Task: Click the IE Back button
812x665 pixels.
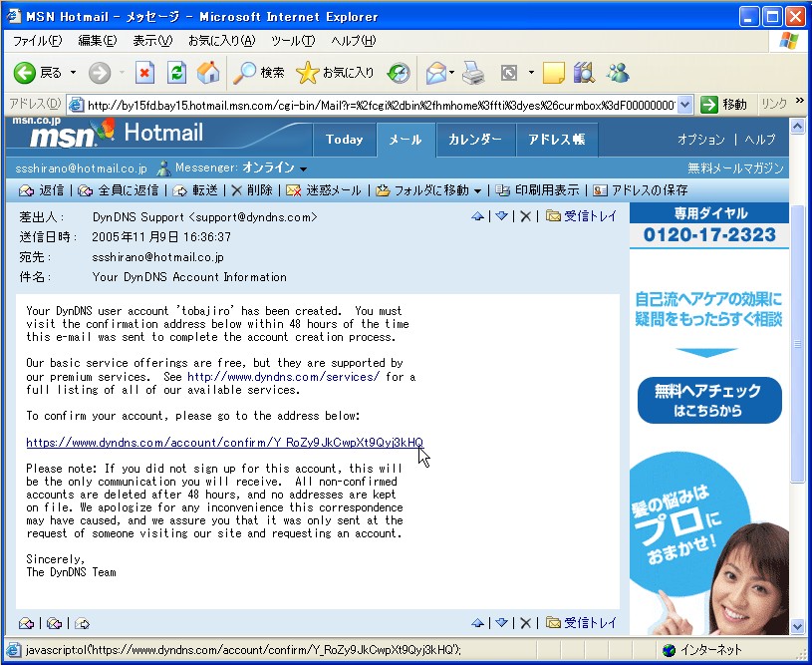Action: 37,73
